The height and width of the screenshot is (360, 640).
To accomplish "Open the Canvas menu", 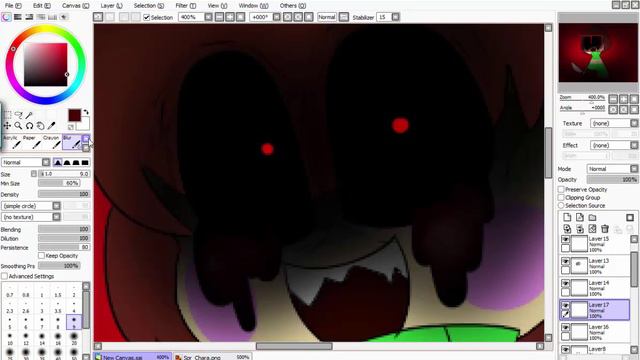I will point(75,6).
